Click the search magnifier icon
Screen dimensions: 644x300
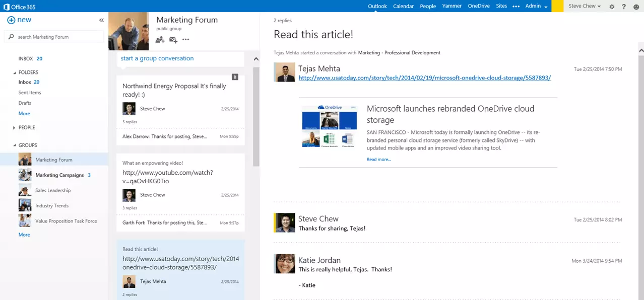pyautogui.click(x=11, y=37)
